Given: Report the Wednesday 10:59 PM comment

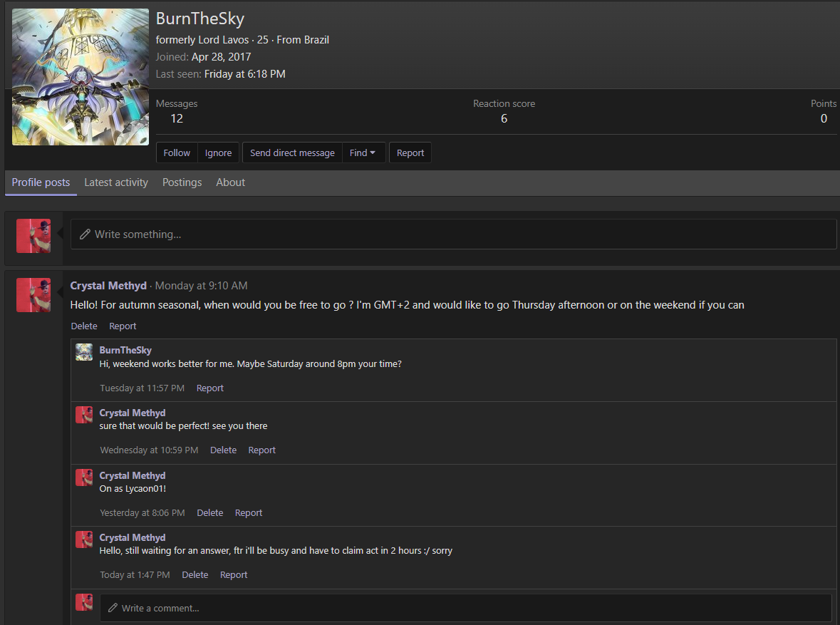Looking at the screenshot, I should (262, 450).
